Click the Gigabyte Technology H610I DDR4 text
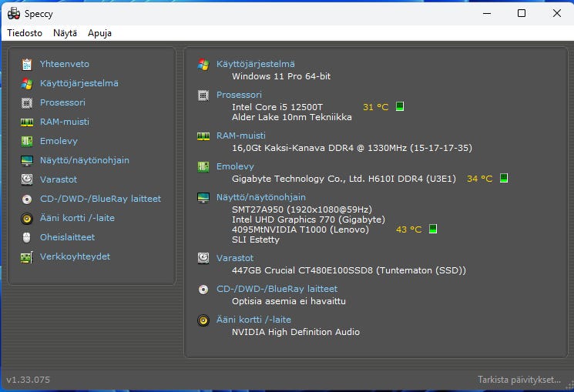The width and height of the screenshot is (574, 392). pos(344,179)
